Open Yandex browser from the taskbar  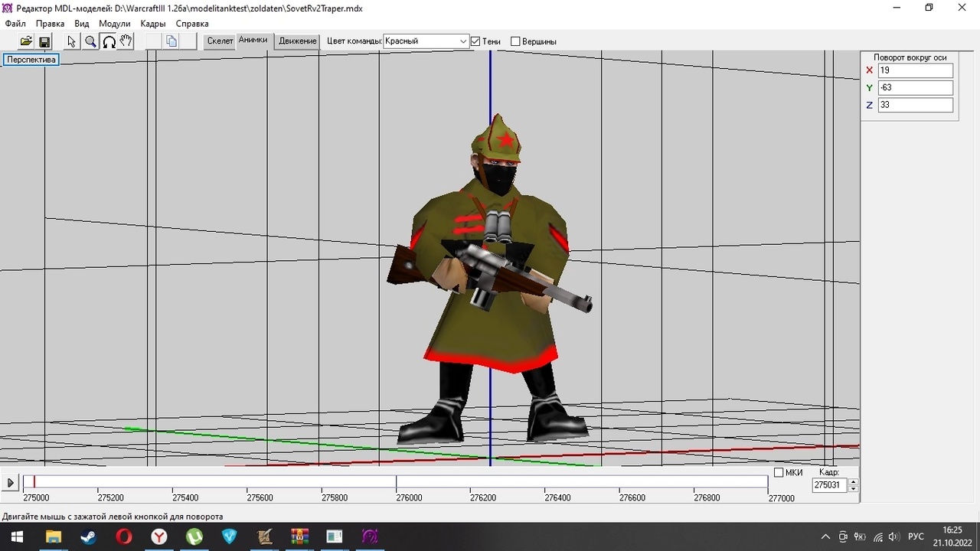158,536
